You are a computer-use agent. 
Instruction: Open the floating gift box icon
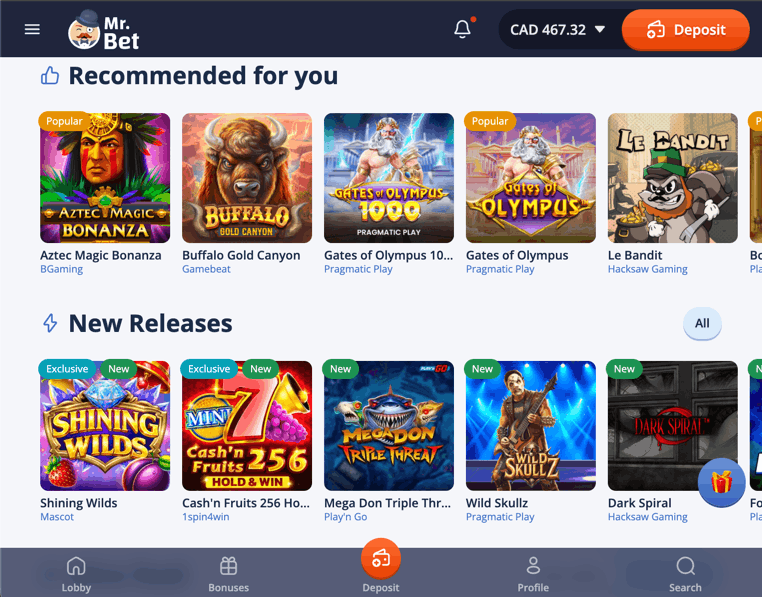pos(722,482)
